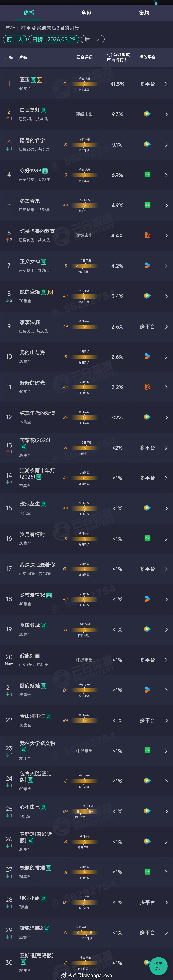Switch to the 集均 tab
The image size is (173, 980).
pyautogui.click(x=144, y=13)
